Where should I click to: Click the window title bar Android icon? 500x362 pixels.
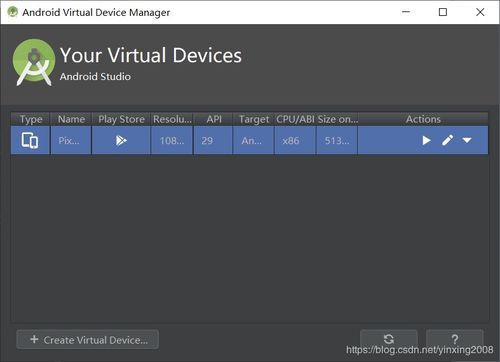(13, 12)
